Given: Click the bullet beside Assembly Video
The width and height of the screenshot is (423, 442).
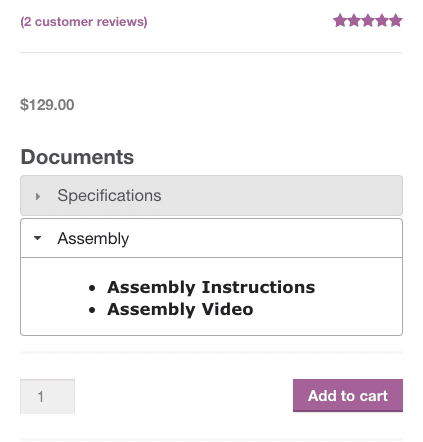Looking at the screenshot, I should 92,310.
